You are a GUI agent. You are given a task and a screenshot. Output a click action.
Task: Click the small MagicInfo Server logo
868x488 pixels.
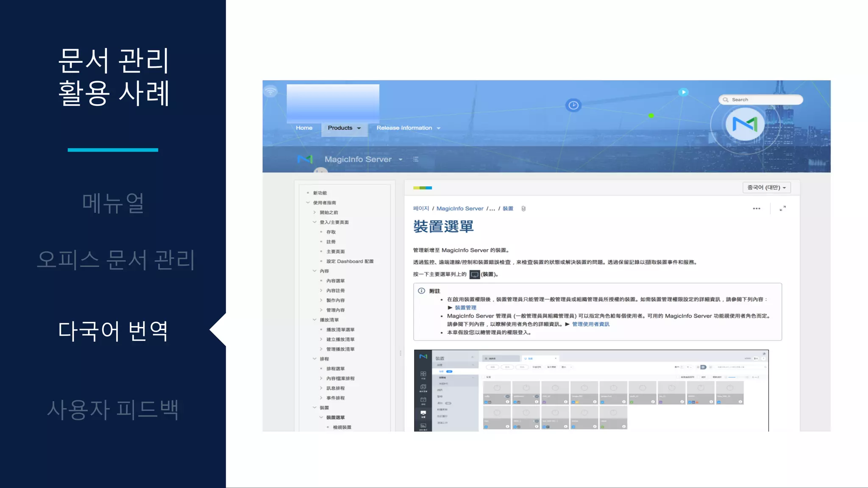point(305,159)
